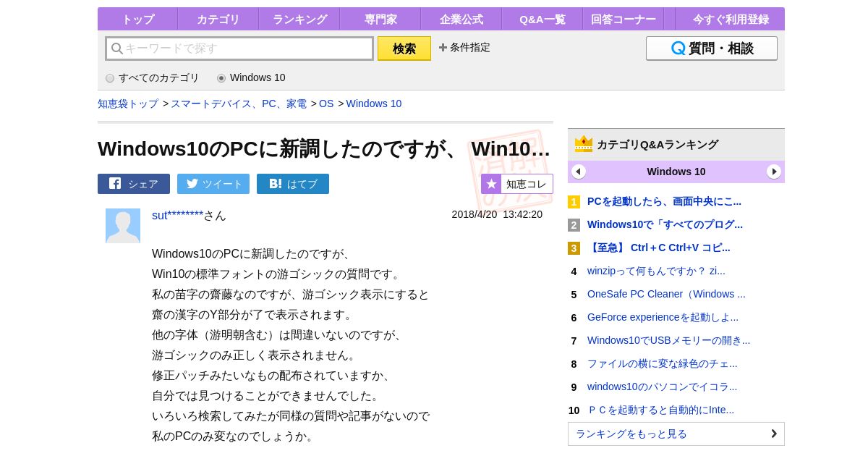The width and height of the screenshot is (868, 456).
Task: Open ranking item OneSafe PC Cleaner
Action: (666, 294)
